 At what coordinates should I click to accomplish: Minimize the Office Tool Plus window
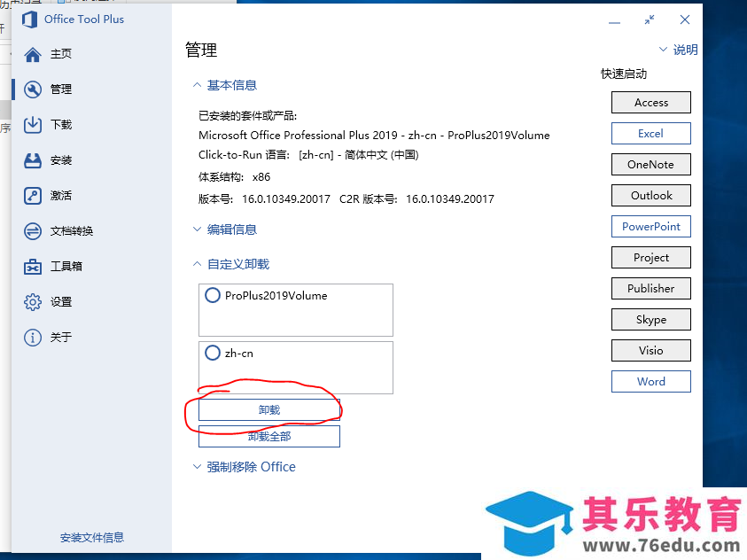pos(615,22)
